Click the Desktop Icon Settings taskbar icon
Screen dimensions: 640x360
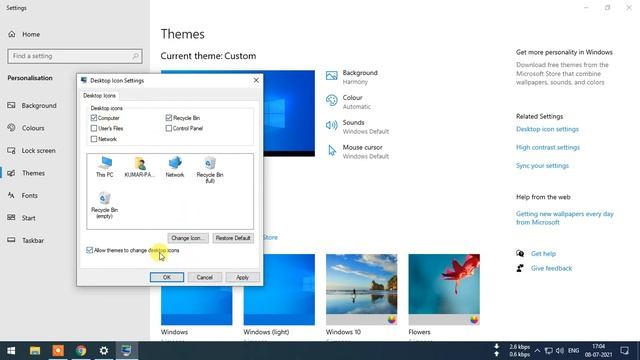[127, 351]
